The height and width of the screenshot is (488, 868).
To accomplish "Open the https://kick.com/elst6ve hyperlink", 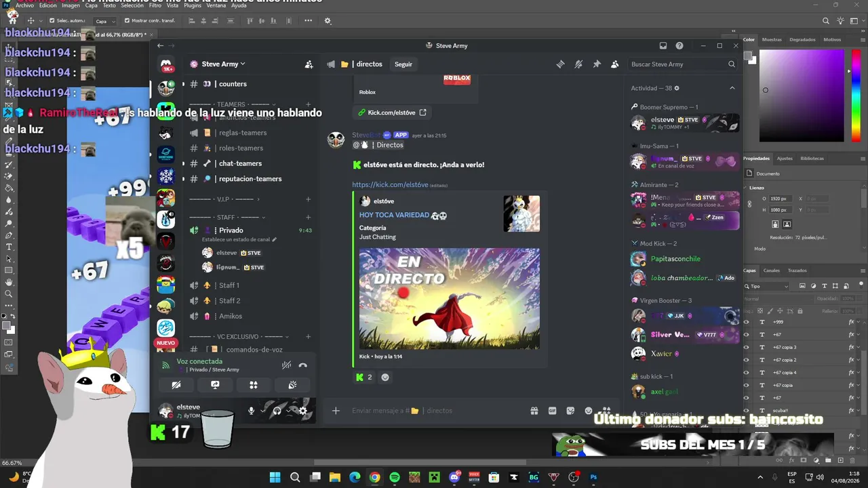I will (390, 184).
